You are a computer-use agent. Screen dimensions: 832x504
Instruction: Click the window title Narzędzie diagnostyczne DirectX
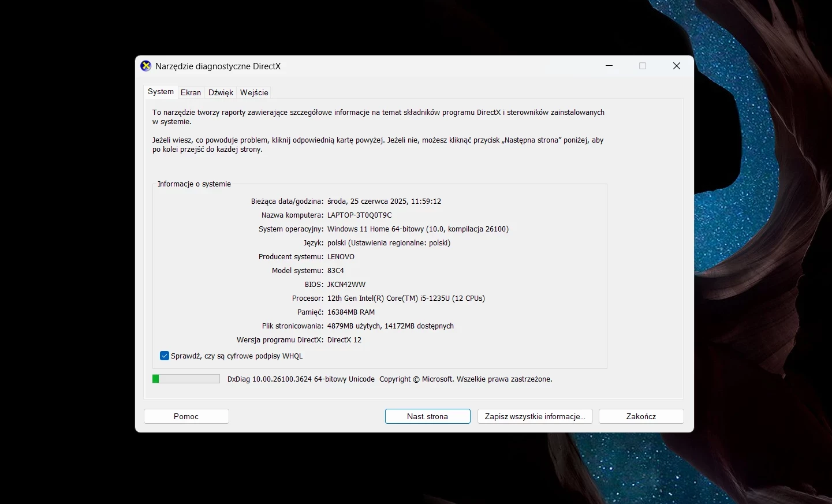(x=218, y=66)
